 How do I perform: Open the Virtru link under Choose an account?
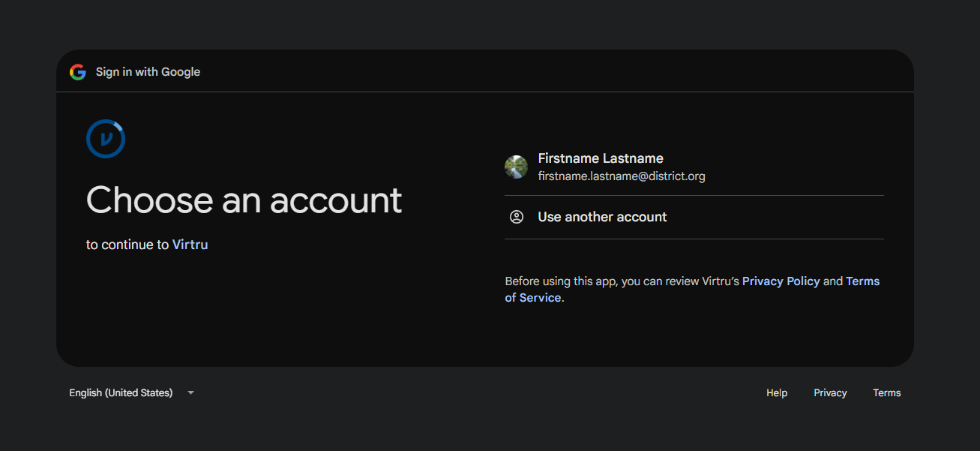(190, 245)
